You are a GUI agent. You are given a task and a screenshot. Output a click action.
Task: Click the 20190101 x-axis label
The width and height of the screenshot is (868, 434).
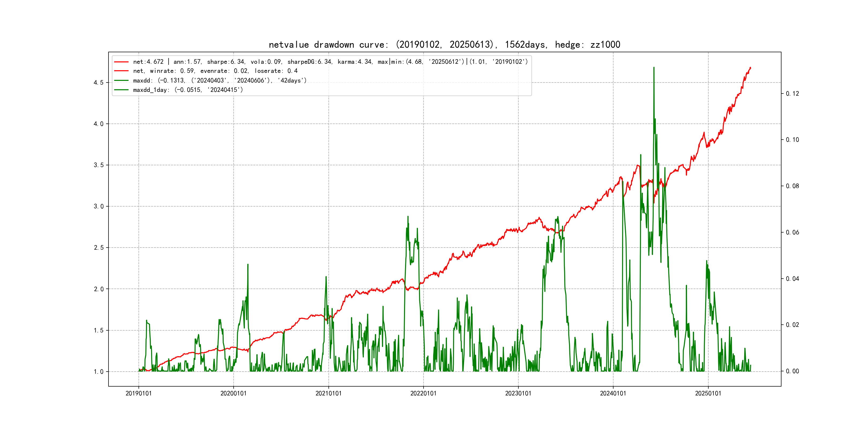pos(139,393)
